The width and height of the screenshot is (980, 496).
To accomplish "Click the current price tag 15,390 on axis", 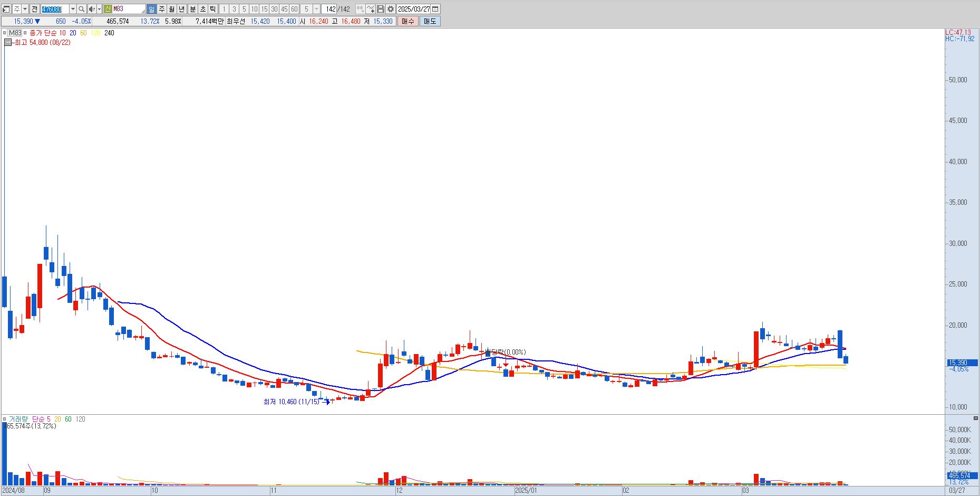I will (x=962, y=363).
